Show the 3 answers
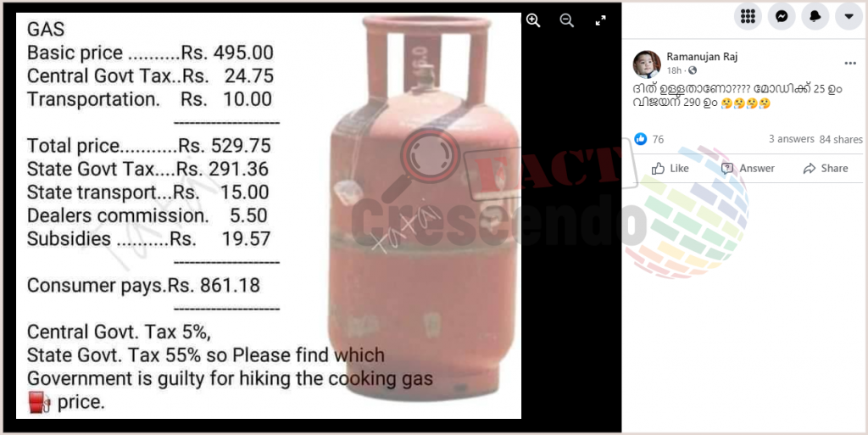The width and height of the screenshot is (868, 435). [x=791, y=139]
